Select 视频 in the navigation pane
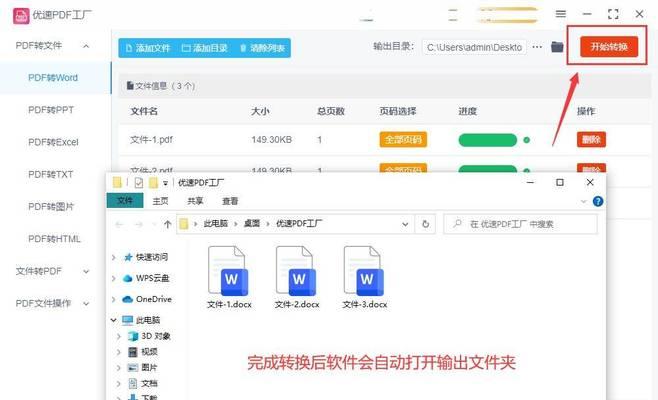The image size is (658, 400). pyautogui.click(x=149, y=352)
